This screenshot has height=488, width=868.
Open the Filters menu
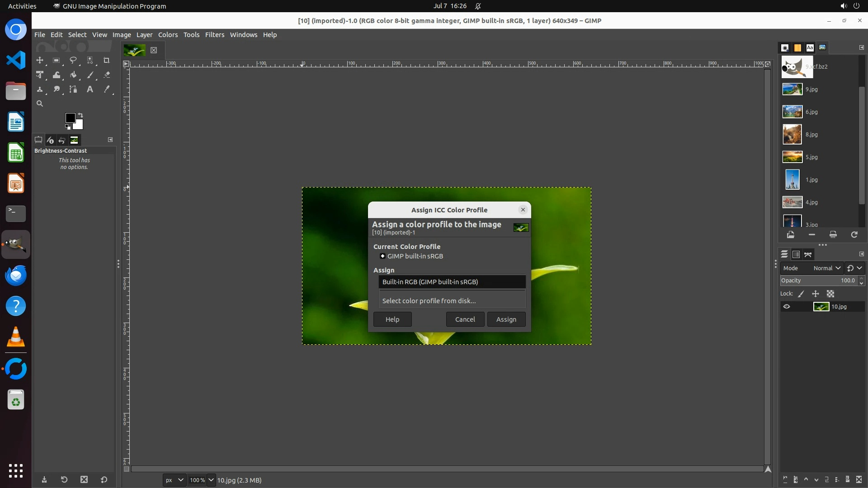click(214, 35)
